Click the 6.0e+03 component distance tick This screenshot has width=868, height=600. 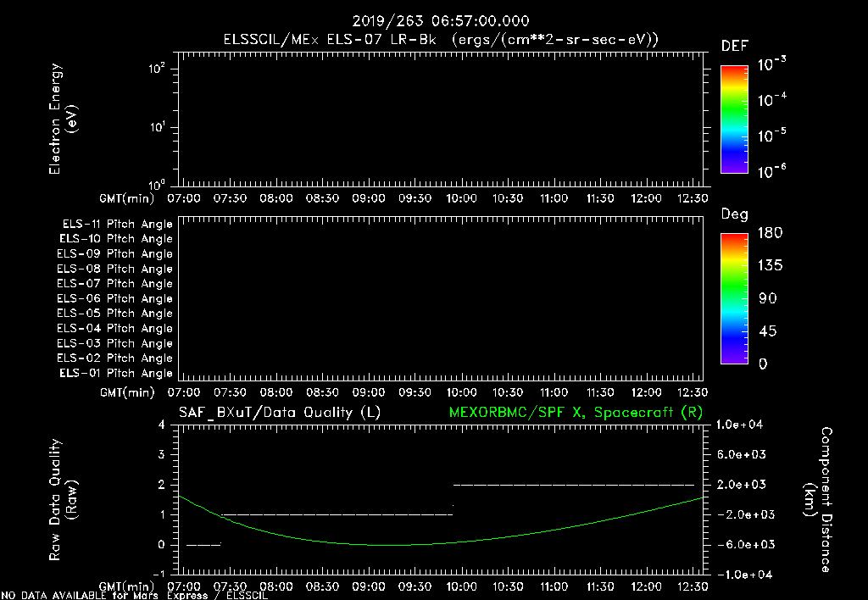point(742,454)
